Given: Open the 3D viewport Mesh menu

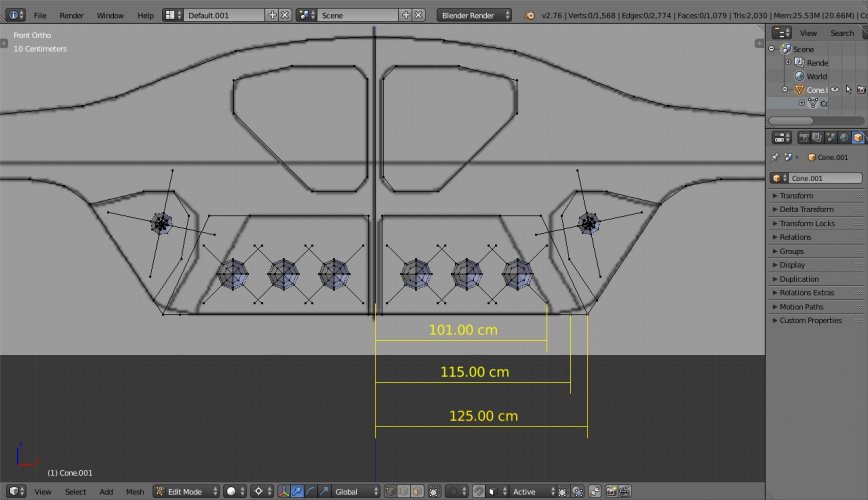Looking at the screenshot, I should point(135,491).
